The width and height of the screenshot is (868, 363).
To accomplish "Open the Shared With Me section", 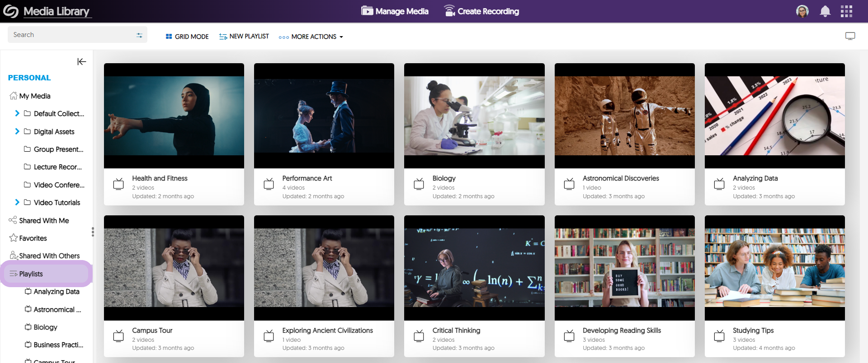I will [43, 220].
